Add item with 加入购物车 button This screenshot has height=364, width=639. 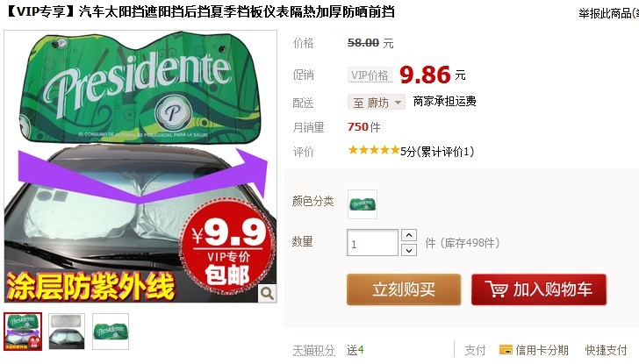539,289
